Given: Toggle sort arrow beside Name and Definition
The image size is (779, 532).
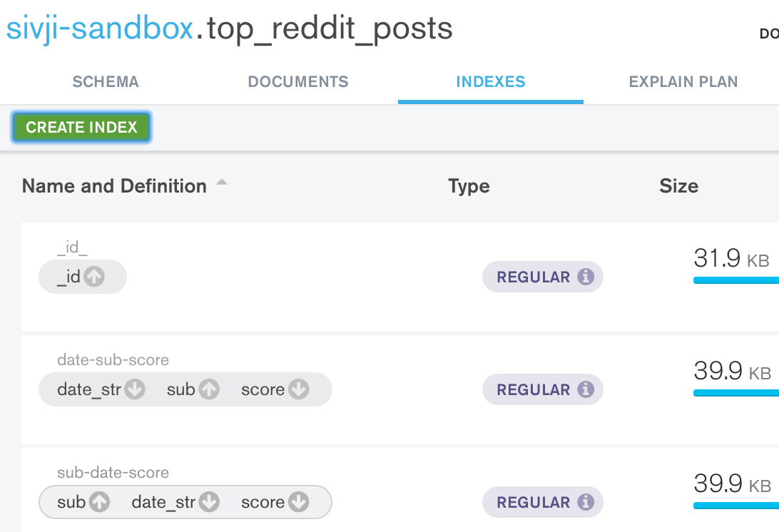Looking at the screenshot, I should (x=222, y=183).
